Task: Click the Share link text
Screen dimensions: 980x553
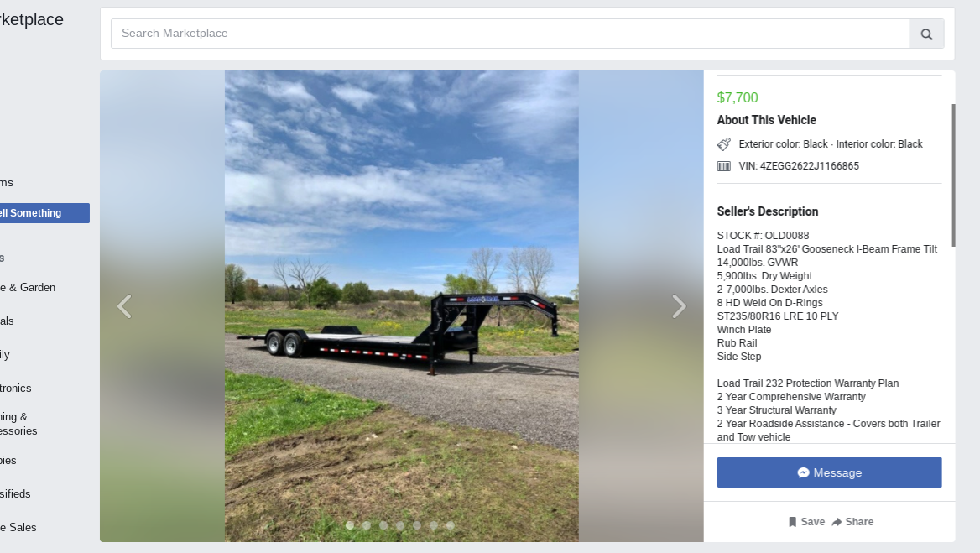Action: tap(859, 522)
